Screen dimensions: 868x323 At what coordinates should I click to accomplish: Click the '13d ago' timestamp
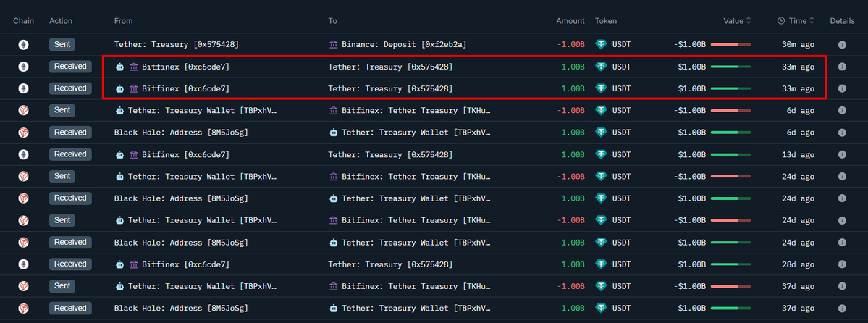(x=798, y=154)
